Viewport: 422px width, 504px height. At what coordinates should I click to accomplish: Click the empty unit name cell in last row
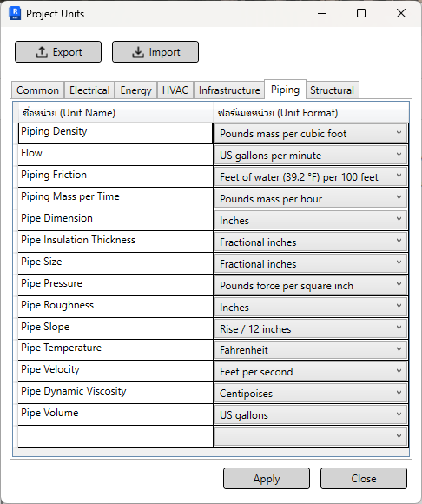click(115, 436)
